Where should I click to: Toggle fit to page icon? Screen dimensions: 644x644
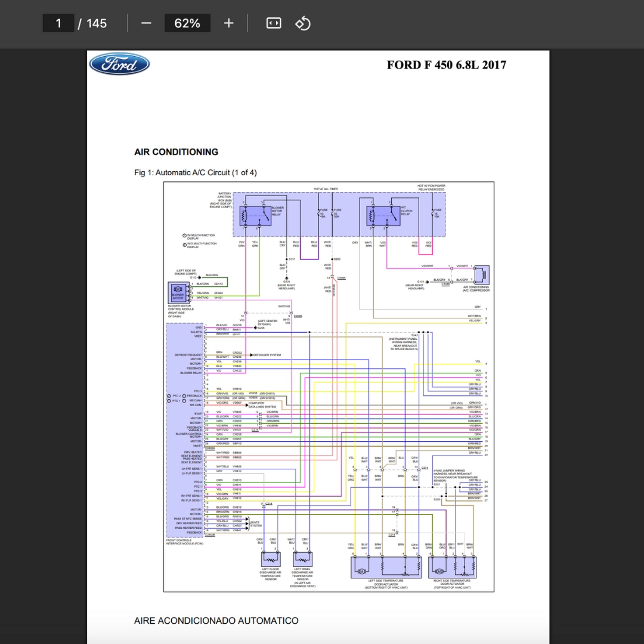pyautogui.click(x=274, y=23)
